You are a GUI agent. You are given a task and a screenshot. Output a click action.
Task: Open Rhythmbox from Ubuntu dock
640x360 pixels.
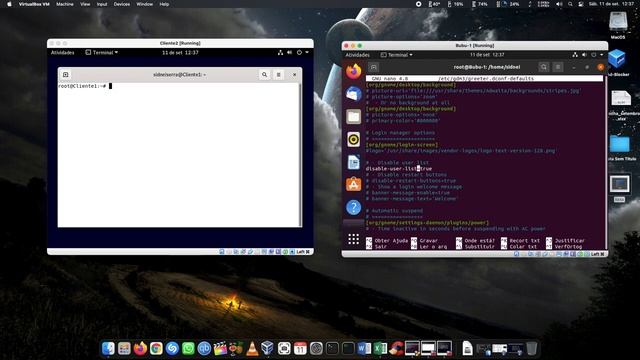pos(353,140)
